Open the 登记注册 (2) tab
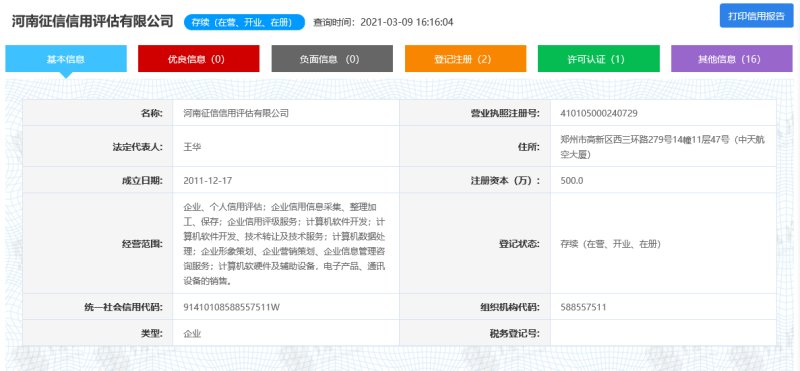 465,59
